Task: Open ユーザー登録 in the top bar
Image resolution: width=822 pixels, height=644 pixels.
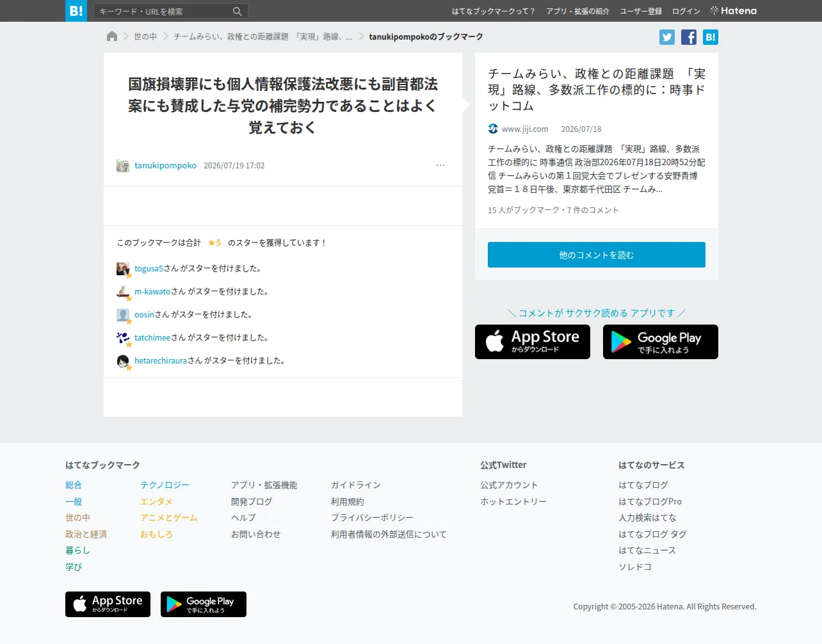Action: 641,11
